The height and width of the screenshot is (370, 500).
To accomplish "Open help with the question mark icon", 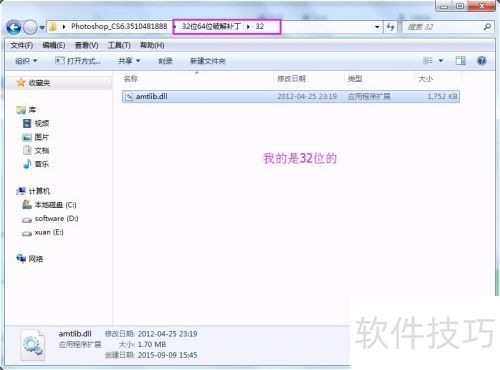I will pyautogui.click(x=482, y=60).
